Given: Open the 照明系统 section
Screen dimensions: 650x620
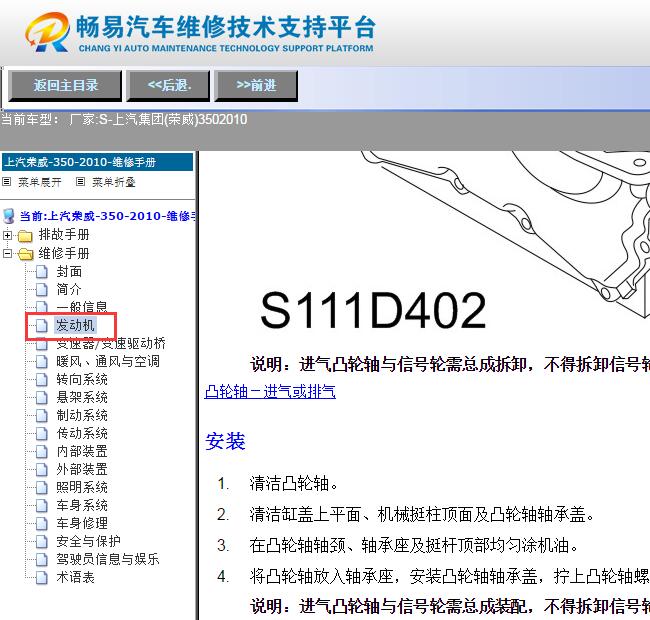Looking at the screenshot, I should tap(82, 487).
